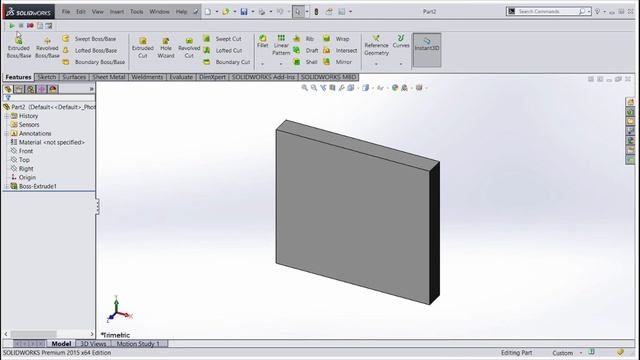Screen dimensions: 640x360
Task: Expand the History tree node
Action: [x=7, y=116]
